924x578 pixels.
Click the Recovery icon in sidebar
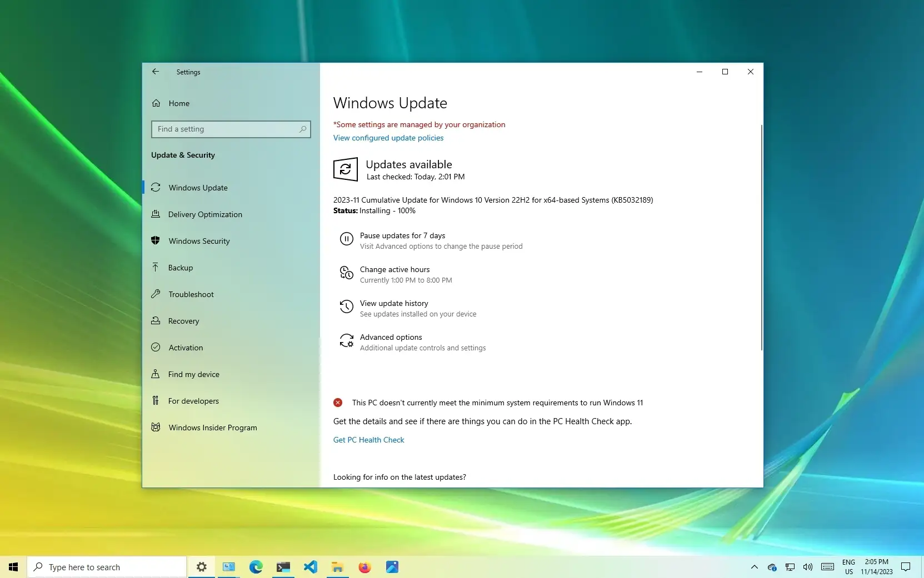[156, 321]
